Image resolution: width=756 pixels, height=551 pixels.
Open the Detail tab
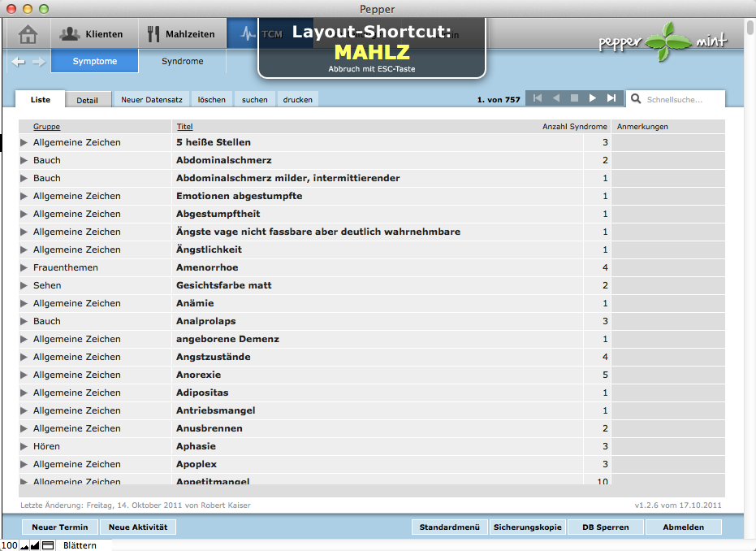[87, 100]
